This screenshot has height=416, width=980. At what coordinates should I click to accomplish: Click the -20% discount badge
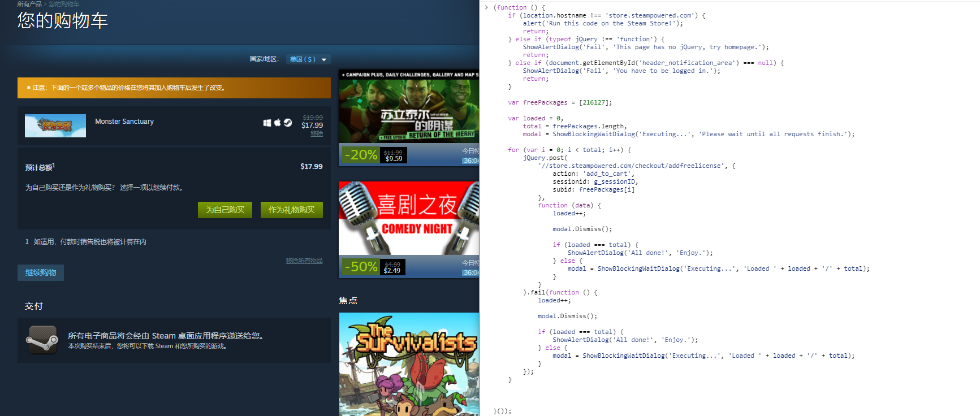pos(361,155)
